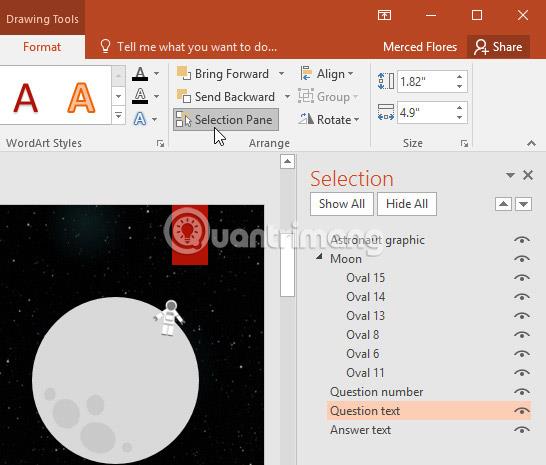546x465 pixels.
Task: Open Size group dialog launcher
Action: tap(464, 143)
